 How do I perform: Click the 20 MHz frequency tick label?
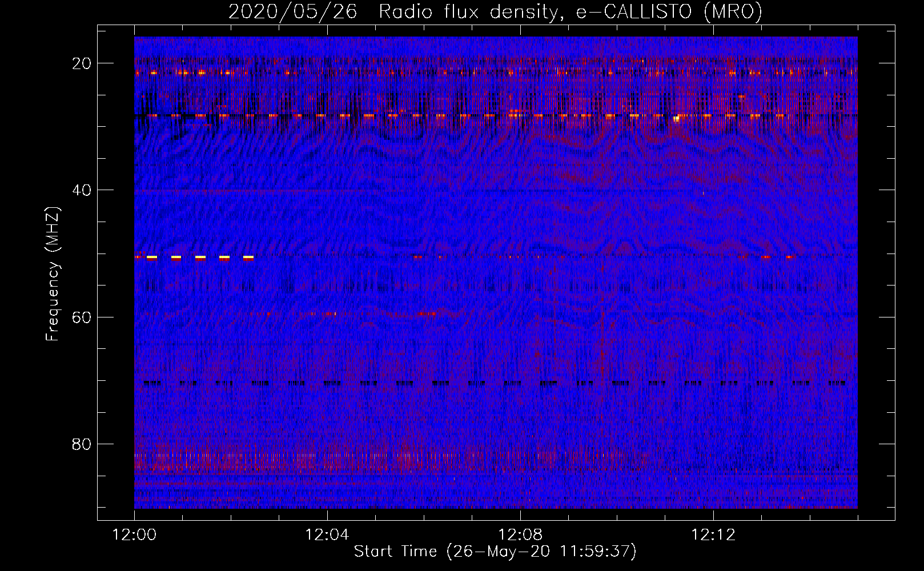click(x=82, y=63)
